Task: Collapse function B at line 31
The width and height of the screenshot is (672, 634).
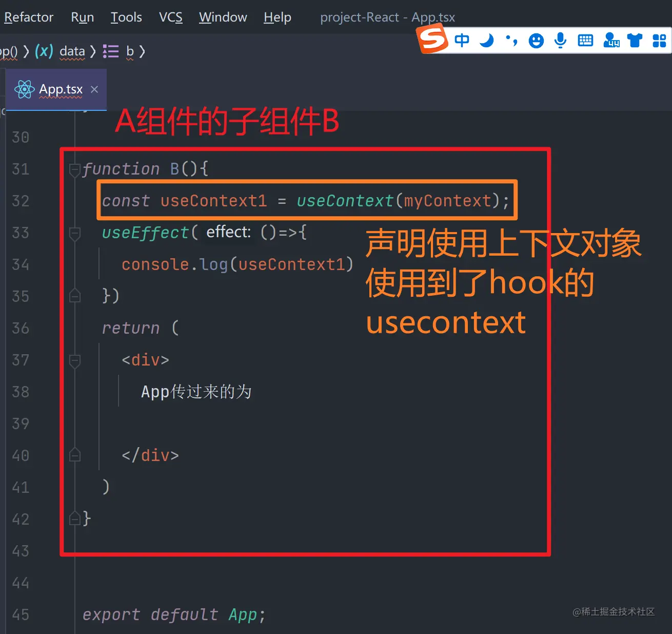Action: [75, 169]
